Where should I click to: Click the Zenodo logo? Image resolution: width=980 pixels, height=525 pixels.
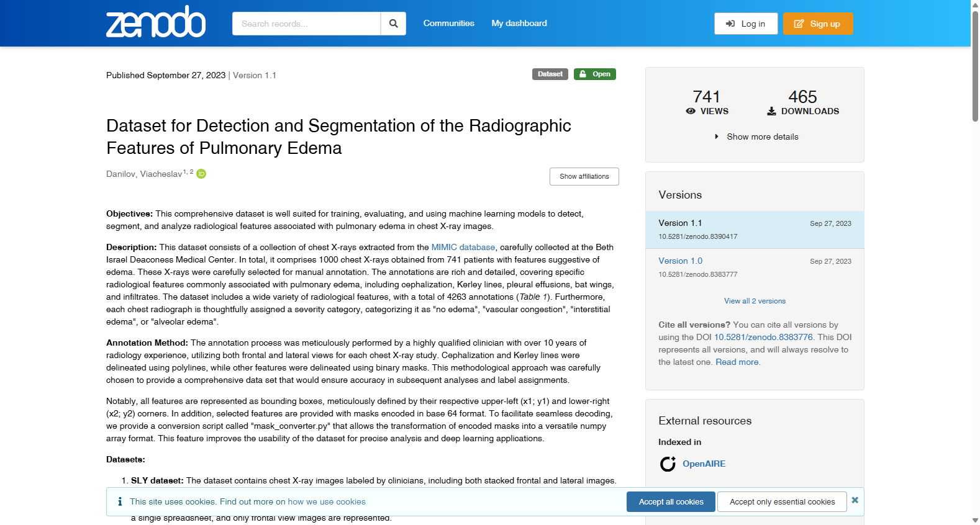[156, 22]
